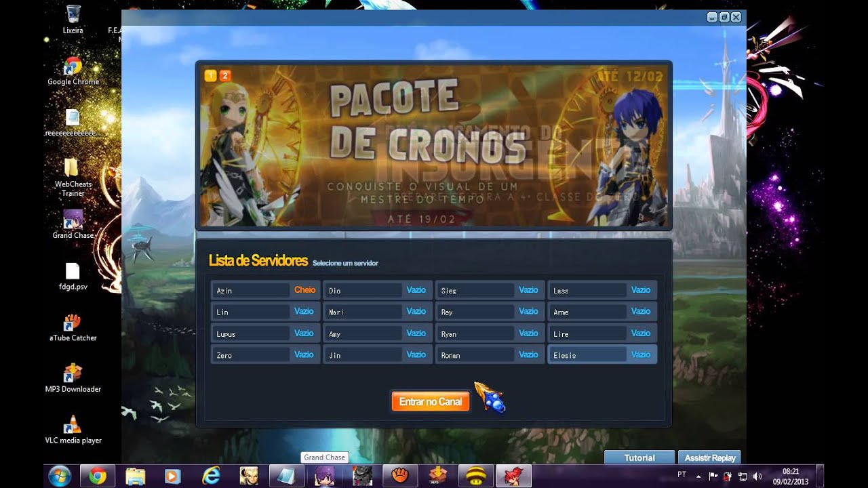Click the Entrar no Canal button

click(430, 401)
